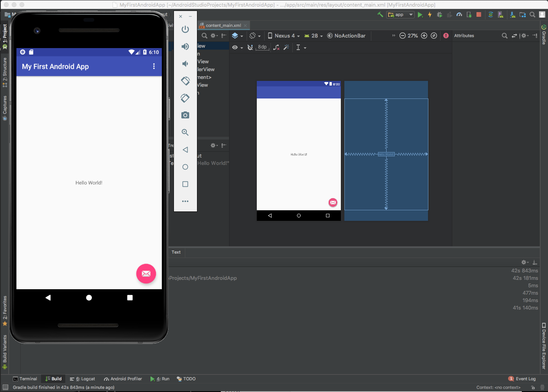Search attributes with the magnifier icon

coord(505,36)
